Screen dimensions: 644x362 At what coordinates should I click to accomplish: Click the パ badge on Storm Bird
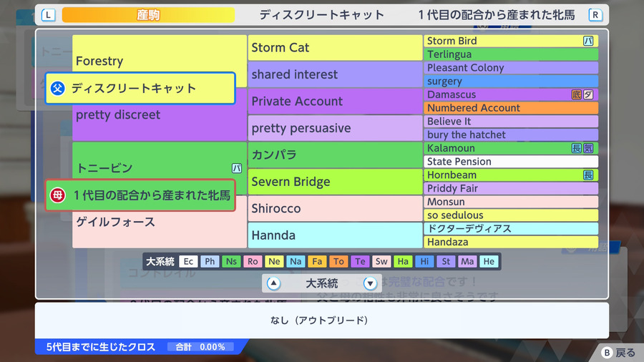588,41
